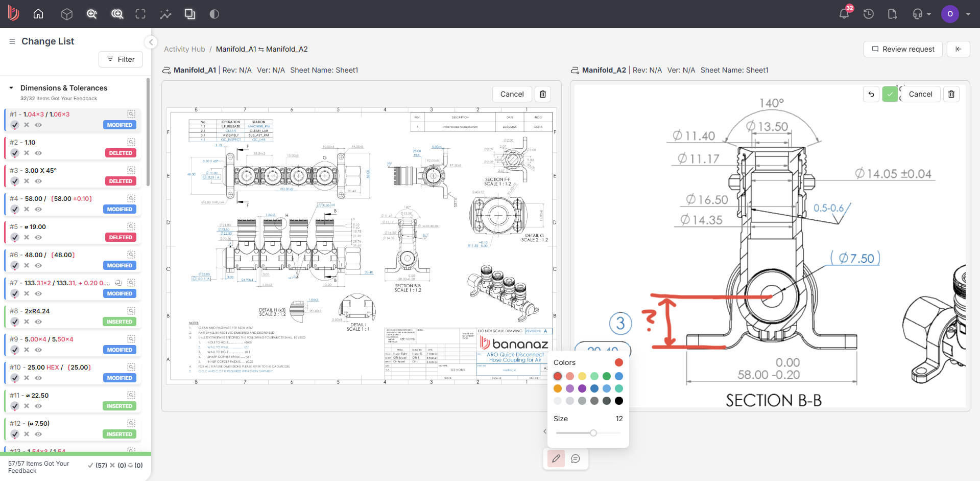Image resolution: width=980 pixels, height=481 pixels.
Task: Click the Change List scrollbar
Action: point(148,132)
